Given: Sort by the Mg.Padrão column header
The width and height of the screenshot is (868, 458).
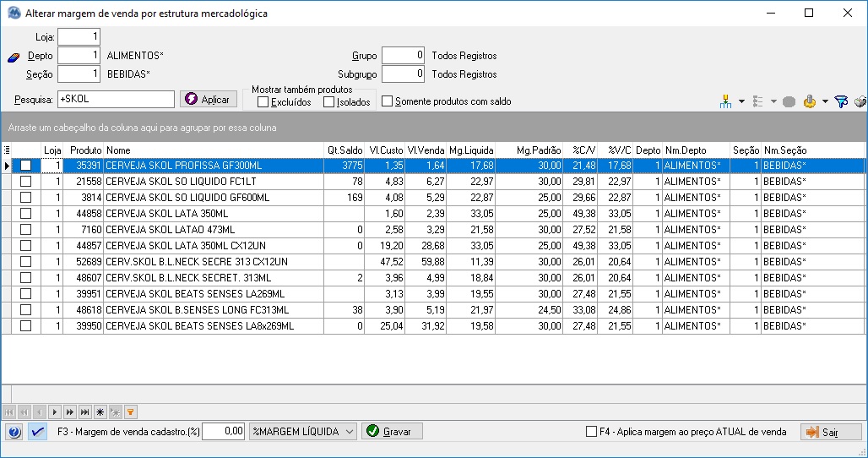Looking at the screenshot, I should pos(529,150).
